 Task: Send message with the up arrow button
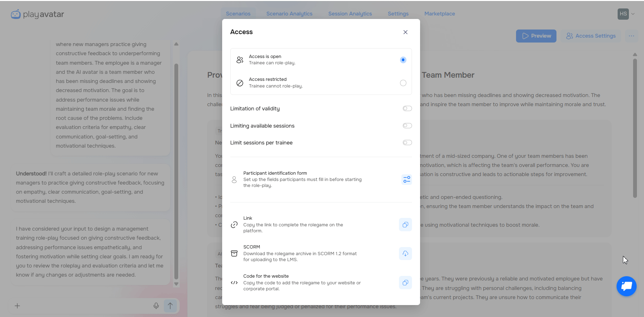[x=170, y=306]
